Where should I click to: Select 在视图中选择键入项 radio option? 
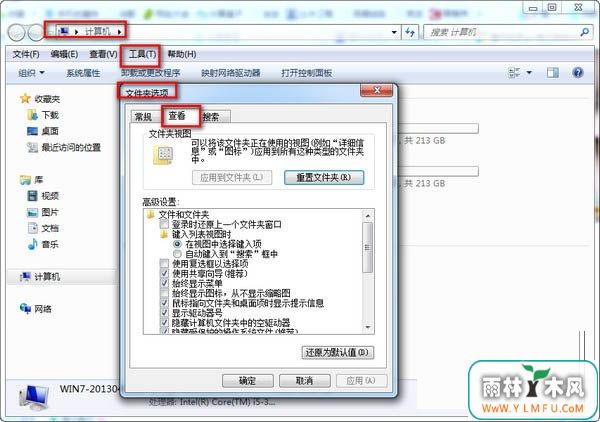[177, 244]
